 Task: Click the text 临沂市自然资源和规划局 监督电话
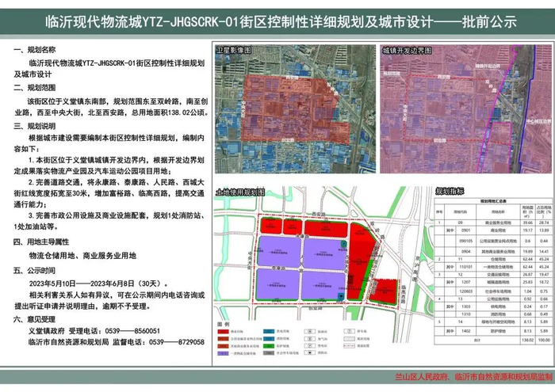(87, 342)
